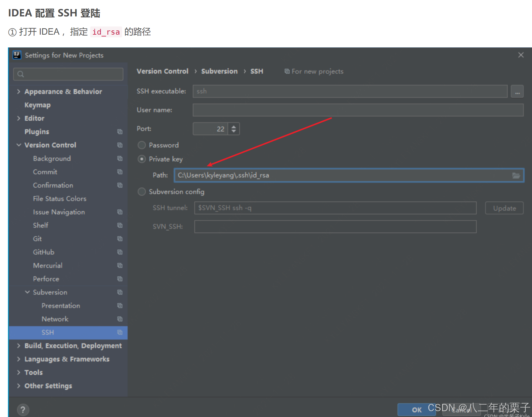
Task: Collapse the Version Control section
Action: 19,145
